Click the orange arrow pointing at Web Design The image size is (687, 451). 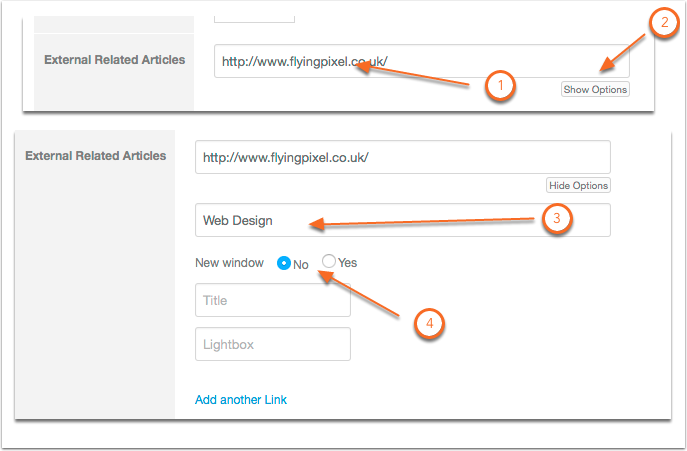(x=421, y=222)
